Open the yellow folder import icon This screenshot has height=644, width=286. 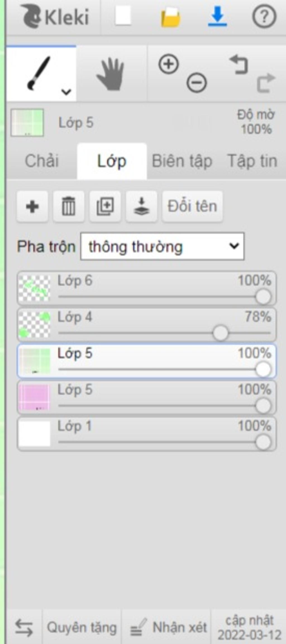coord(170,17)
